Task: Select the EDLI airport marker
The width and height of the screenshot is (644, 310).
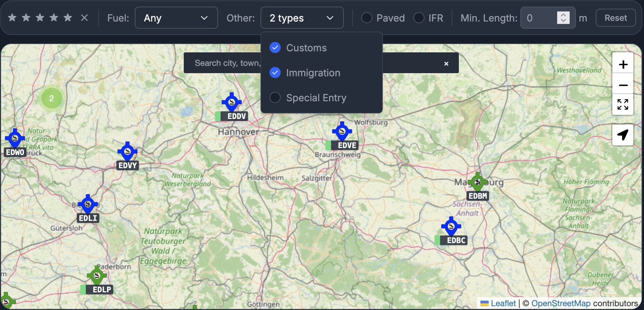Action: pyautogui.click(x=88, y=204)
